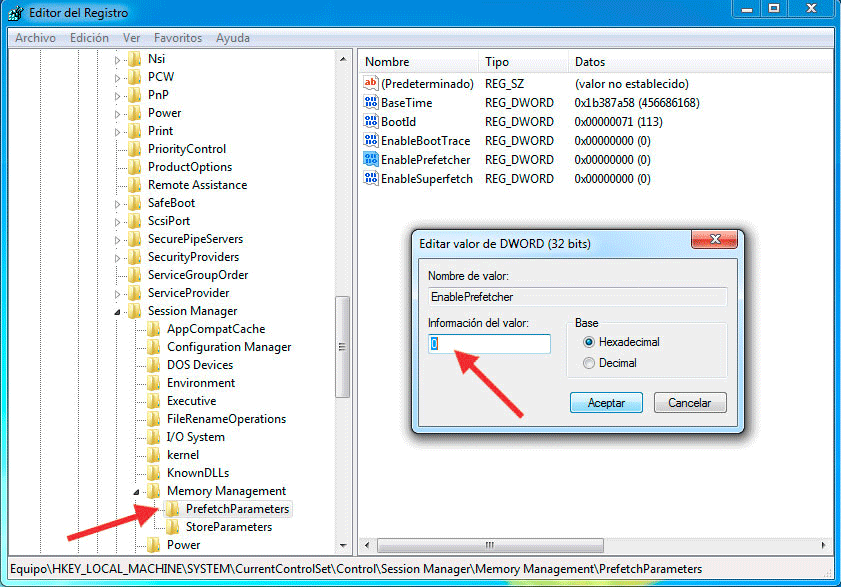Expand the SecurityProviders tree node
This screenshot has height=587, width=841.
point(117,258)
